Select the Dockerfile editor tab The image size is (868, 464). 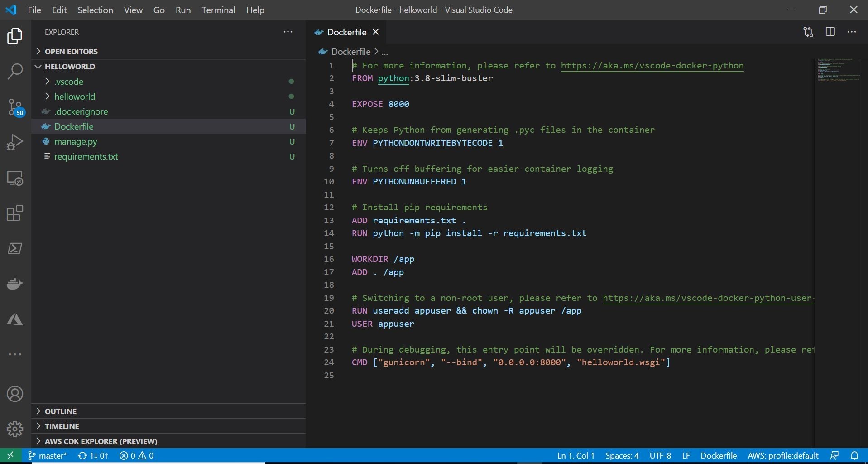(x=346, y=32)
